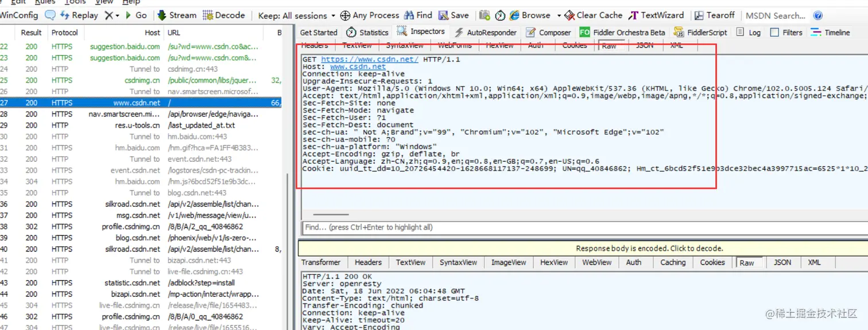Open the Timeline tab
The image size is (868, 330).
click(x=830, y=33)
